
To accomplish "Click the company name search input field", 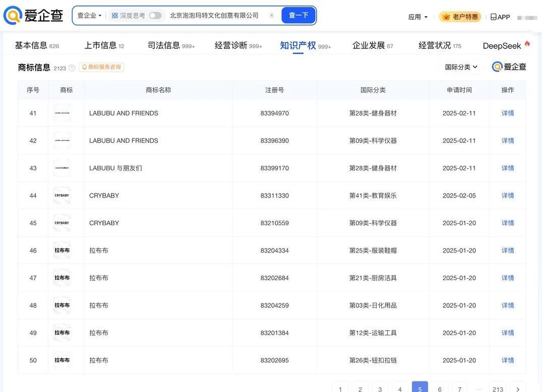I will pos(216,16).
